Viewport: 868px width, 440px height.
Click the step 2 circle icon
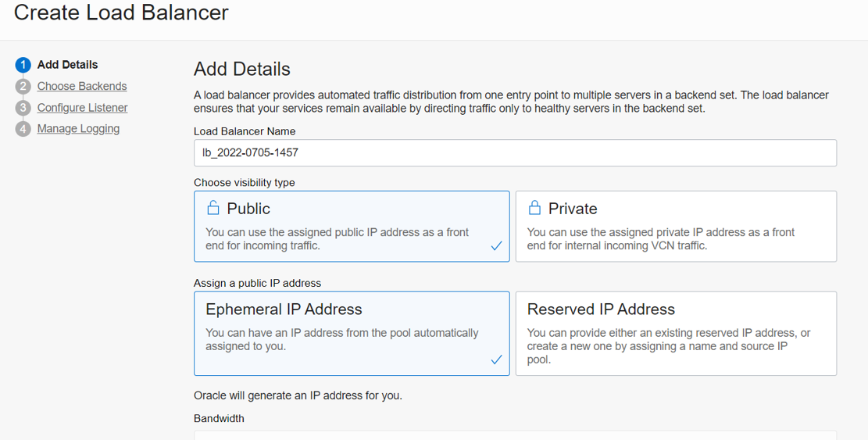23,86
